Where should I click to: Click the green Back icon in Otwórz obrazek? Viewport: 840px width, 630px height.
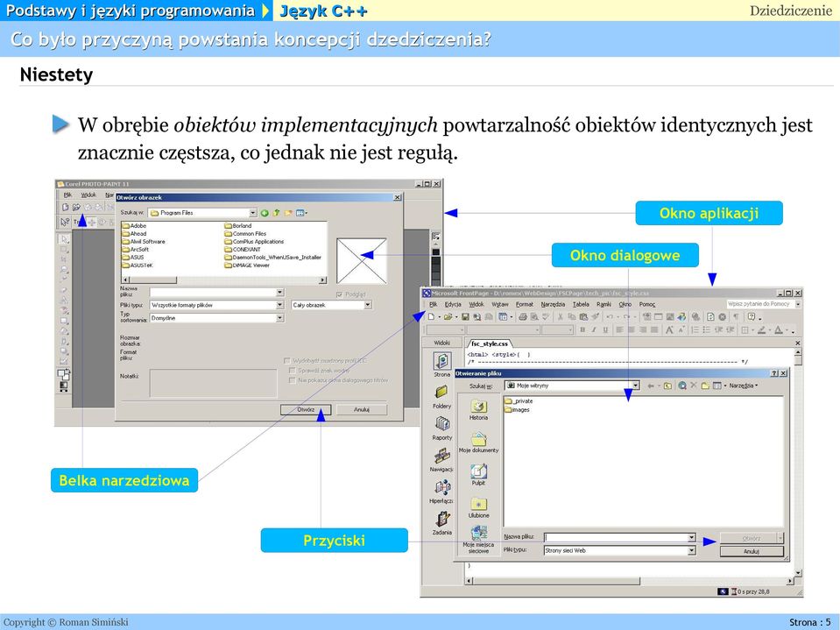coord(265,213)
